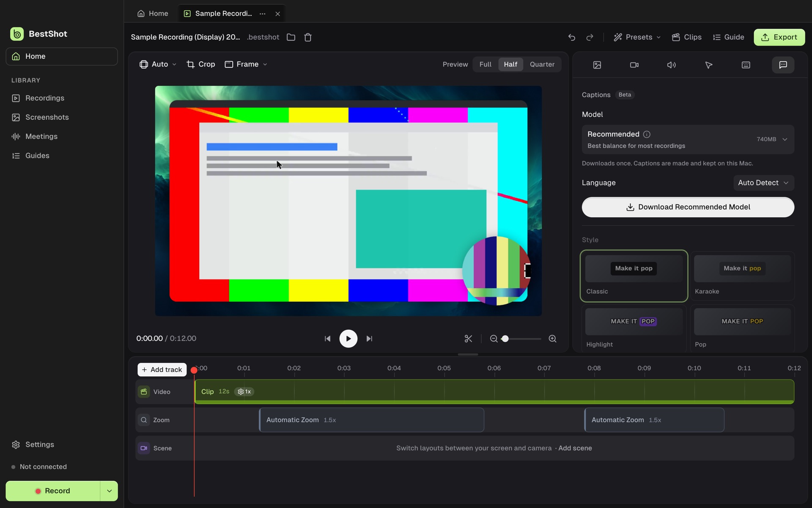Open the cursor settings panel tab
Image resolution: width=812 pixels, height=508 pixels.
tap(708, 65)
